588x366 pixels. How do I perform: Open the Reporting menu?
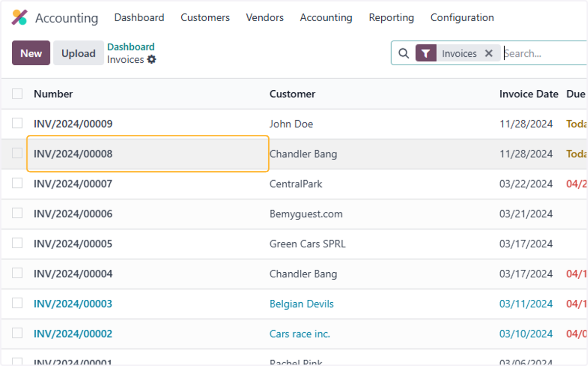coord(391,18)
